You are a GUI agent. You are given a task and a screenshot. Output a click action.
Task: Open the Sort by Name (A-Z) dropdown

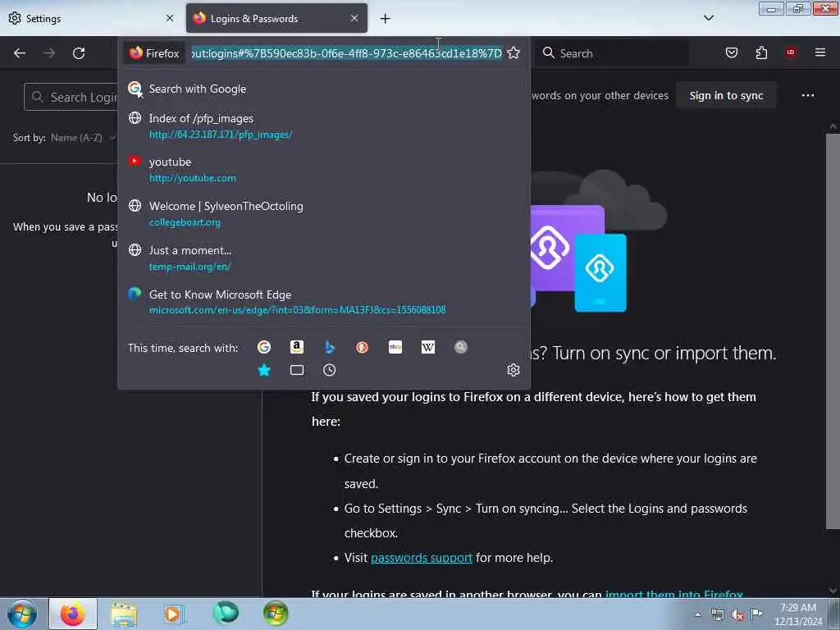click(83, 138)
